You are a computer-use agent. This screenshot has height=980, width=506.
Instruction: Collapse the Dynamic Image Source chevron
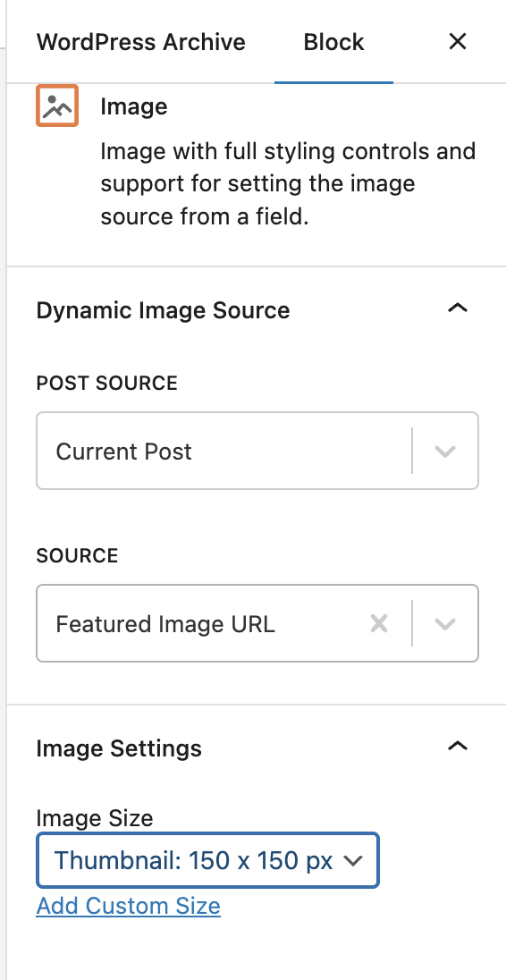pos(458,308)
